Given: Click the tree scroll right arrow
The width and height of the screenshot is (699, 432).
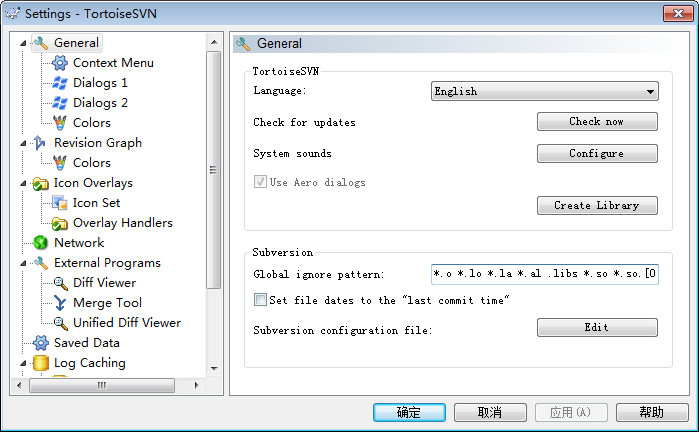Looking at the screenshot, I should click(196, 385).
